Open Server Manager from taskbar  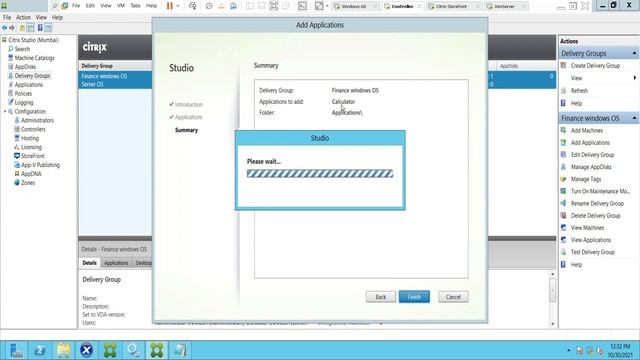click(x=16, y=350)
